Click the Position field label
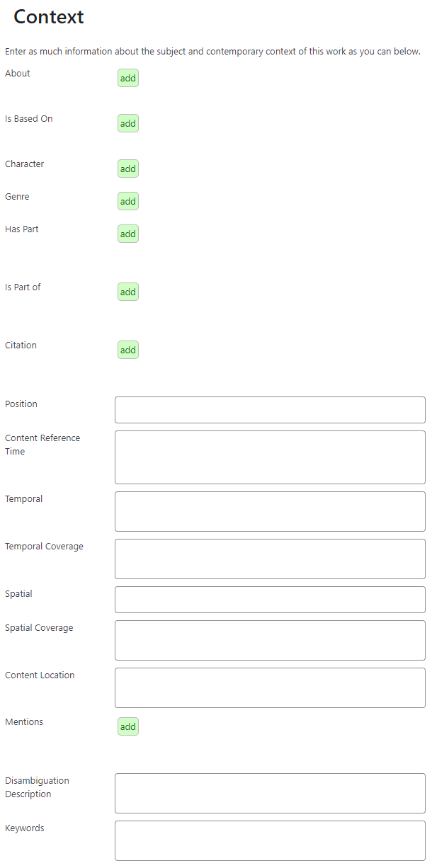The width and height of the screenshot is (432, 868). [21, 404]
